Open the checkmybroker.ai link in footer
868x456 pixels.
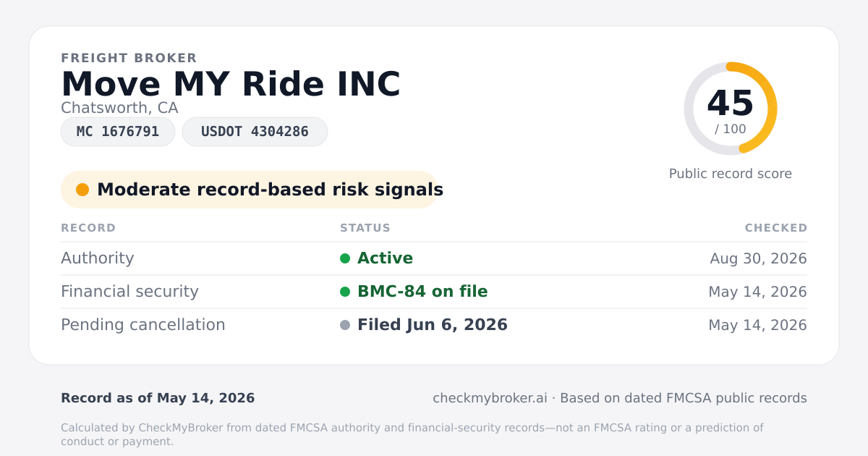click(x=490, y=398)
